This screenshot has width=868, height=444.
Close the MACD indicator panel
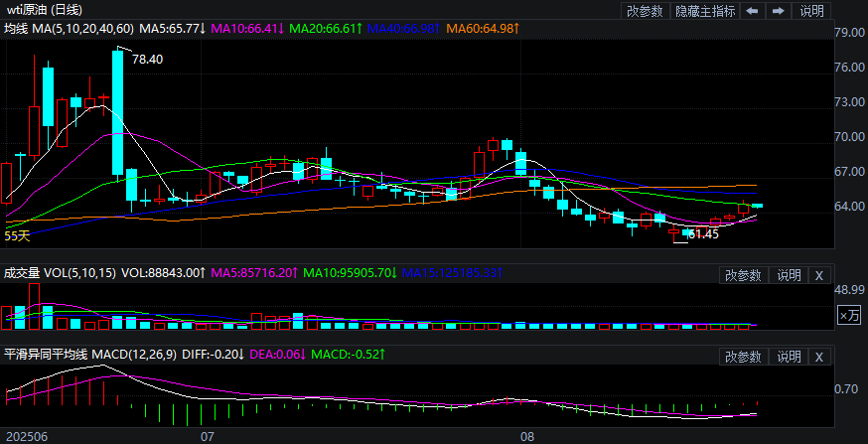pyautogui.click(x=819, y=357)
